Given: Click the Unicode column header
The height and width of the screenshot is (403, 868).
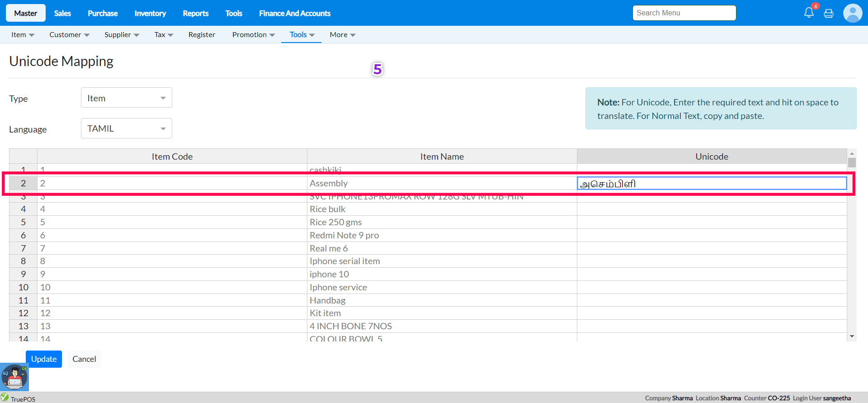Looking at the screenshot, I should point(712,156).
